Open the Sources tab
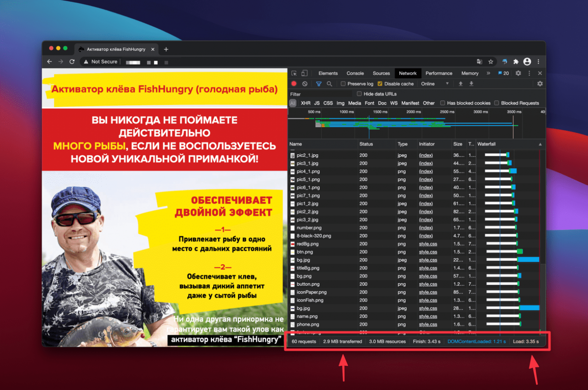 381,73
